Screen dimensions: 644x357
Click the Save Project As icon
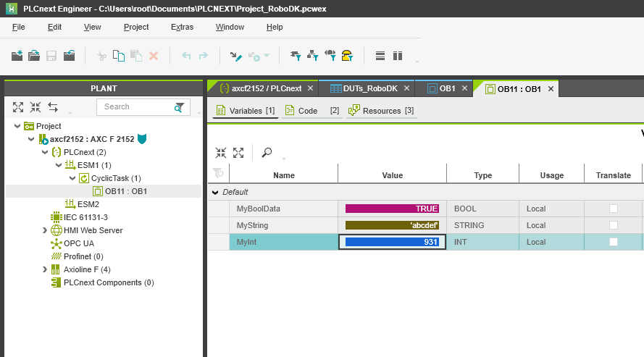(69, 55)
